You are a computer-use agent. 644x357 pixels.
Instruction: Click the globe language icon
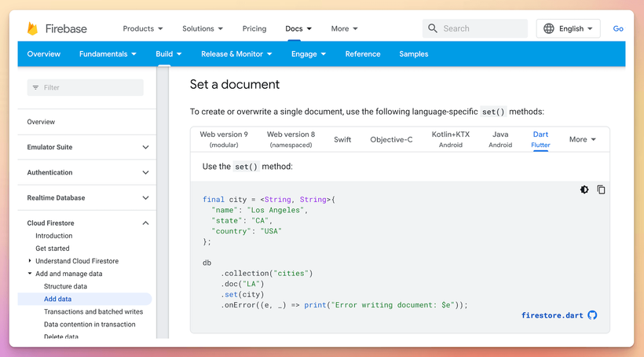pos(549,28)
